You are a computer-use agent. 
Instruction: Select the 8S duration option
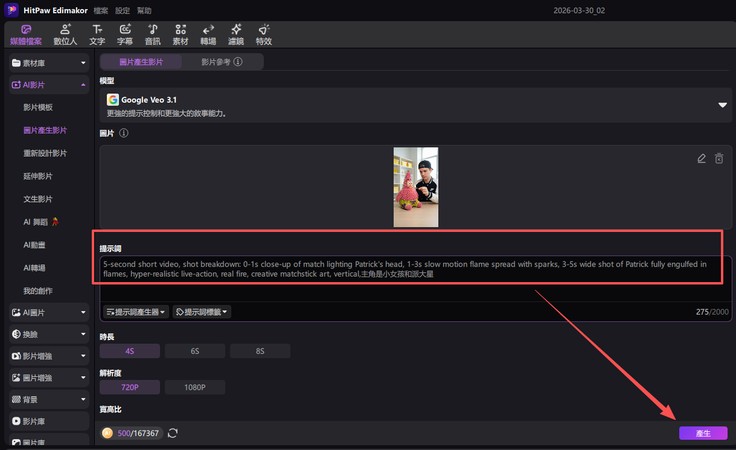[x=259, y=351]
